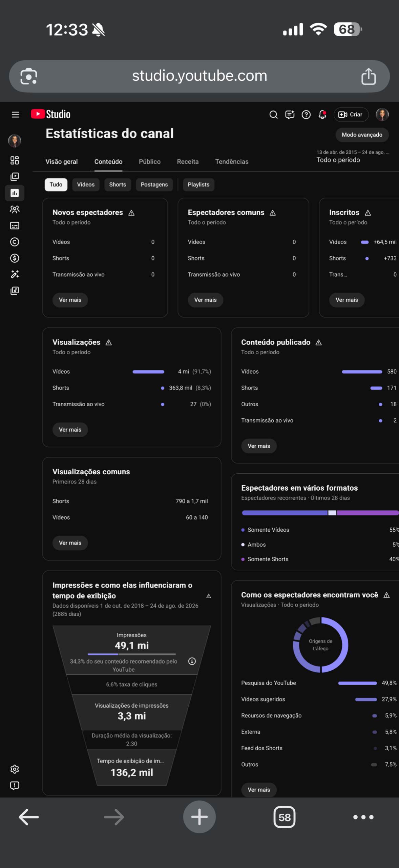Select the Vídeos filter chip
Screen dimensions: 399x868
click(x=86, y=184)
